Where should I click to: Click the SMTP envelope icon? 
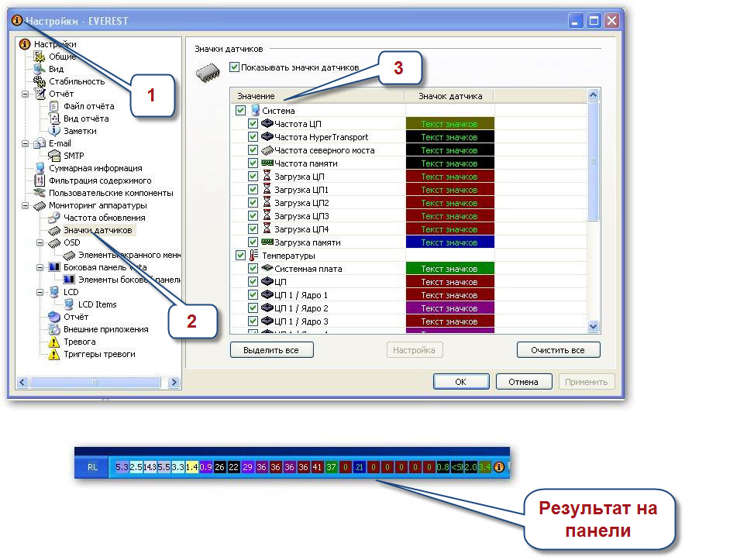point(54,156)
